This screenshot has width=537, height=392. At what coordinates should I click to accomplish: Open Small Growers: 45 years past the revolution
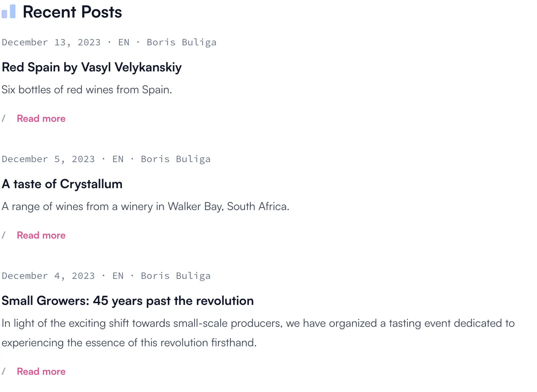pos(128,301)
